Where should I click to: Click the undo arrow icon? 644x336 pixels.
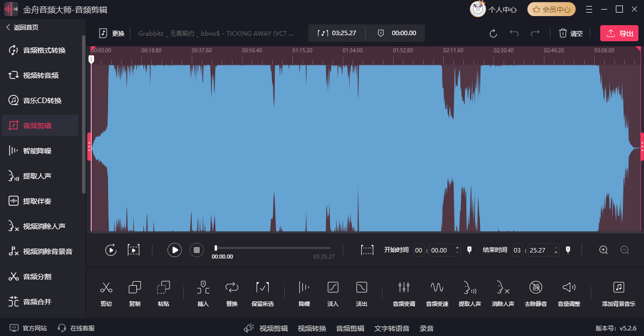(514, 33)
